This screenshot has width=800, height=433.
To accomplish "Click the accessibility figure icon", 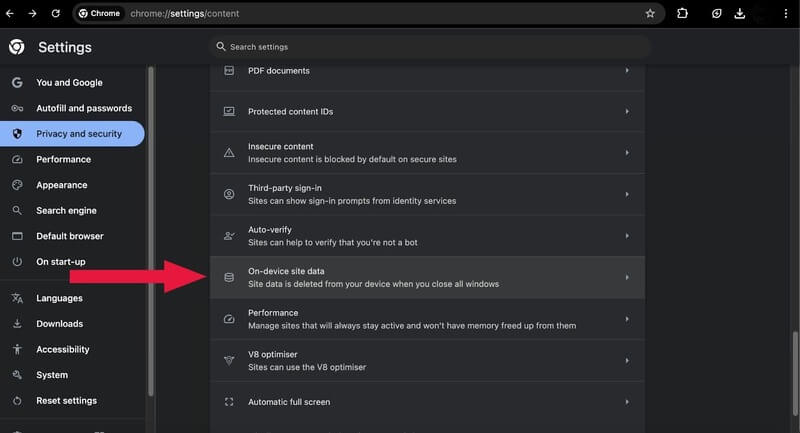I will pyautogui.click(x=17, y=349).
